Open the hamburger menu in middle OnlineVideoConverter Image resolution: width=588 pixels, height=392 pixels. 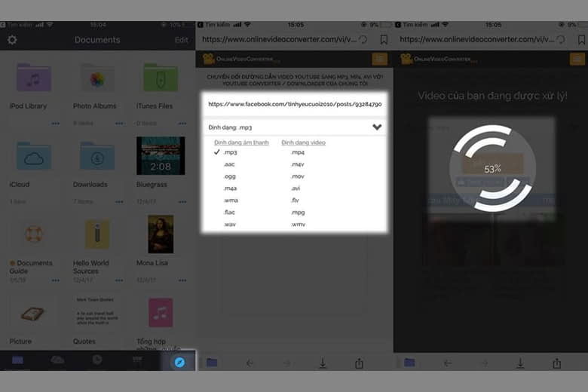379,59
